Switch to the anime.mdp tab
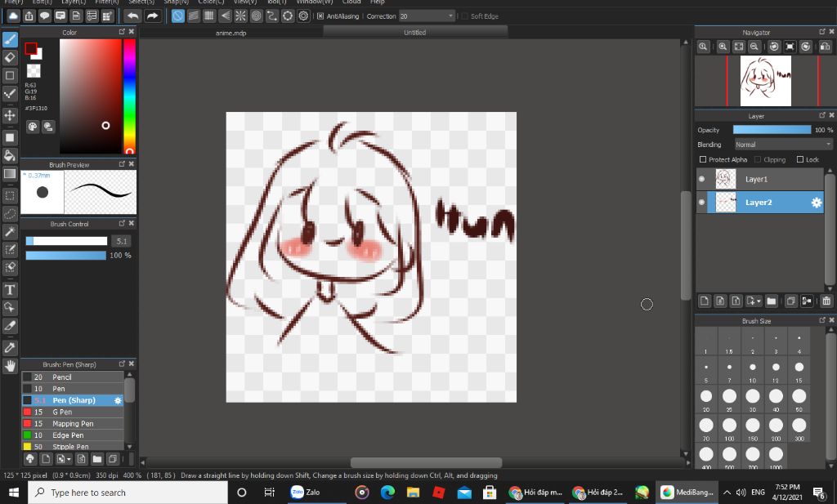 click(231, 33)
